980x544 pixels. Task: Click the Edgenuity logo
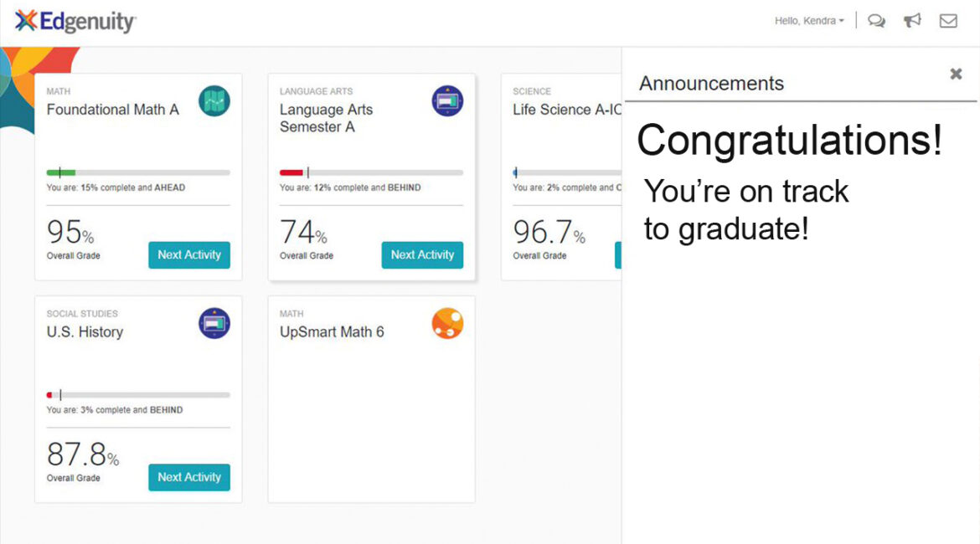point(75,21)
